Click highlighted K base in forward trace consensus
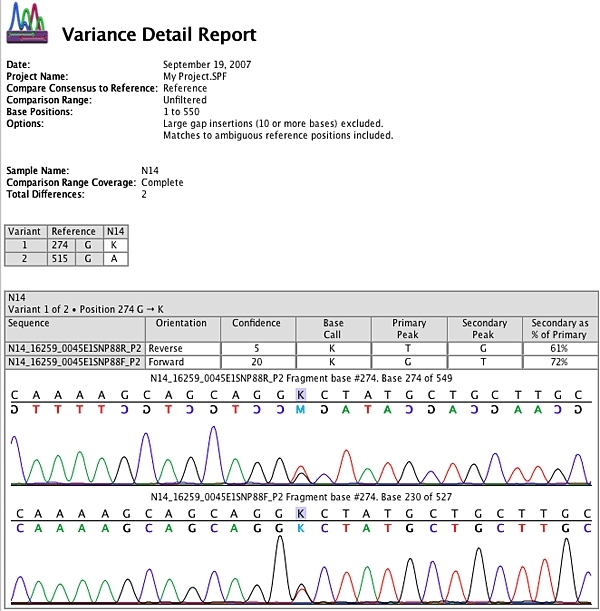 [300, 514]
